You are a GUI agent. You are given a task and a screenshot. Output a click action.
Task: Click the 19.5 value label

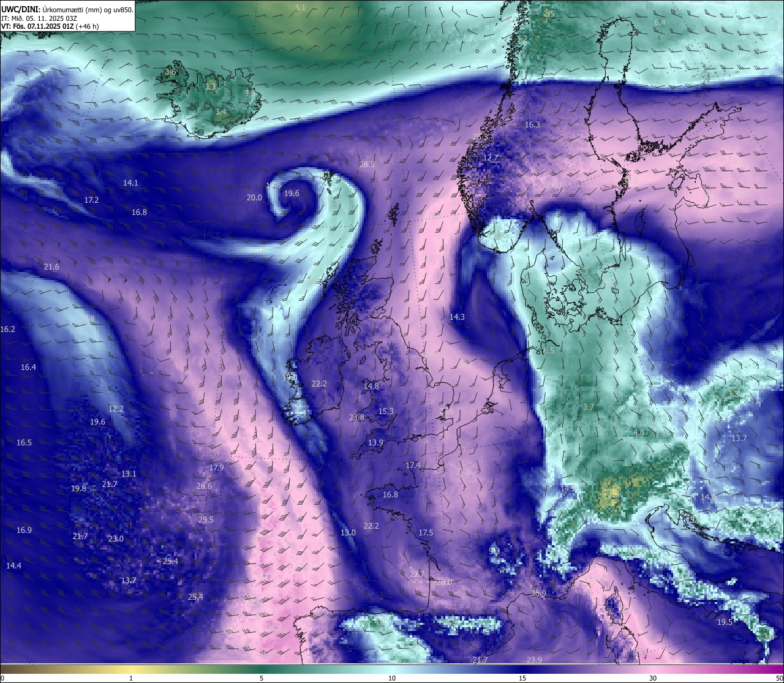pos(725,622)
